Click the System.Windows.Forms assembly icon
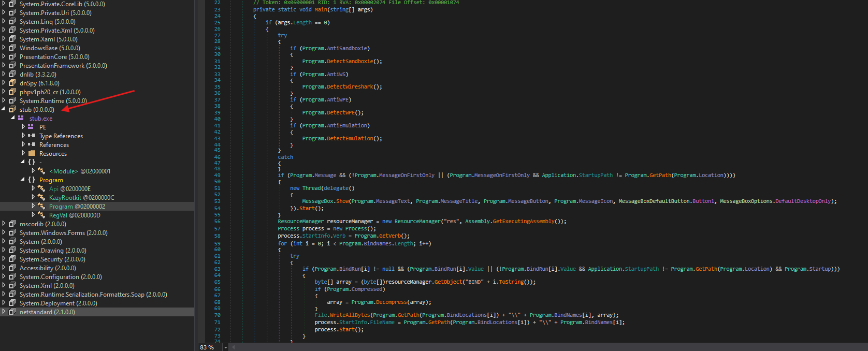 12,233
